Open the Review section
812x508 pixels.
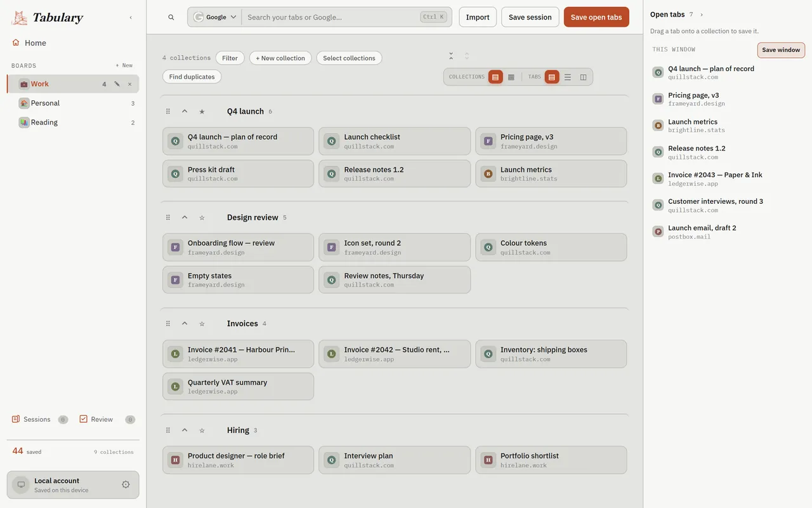coord(107,419)
